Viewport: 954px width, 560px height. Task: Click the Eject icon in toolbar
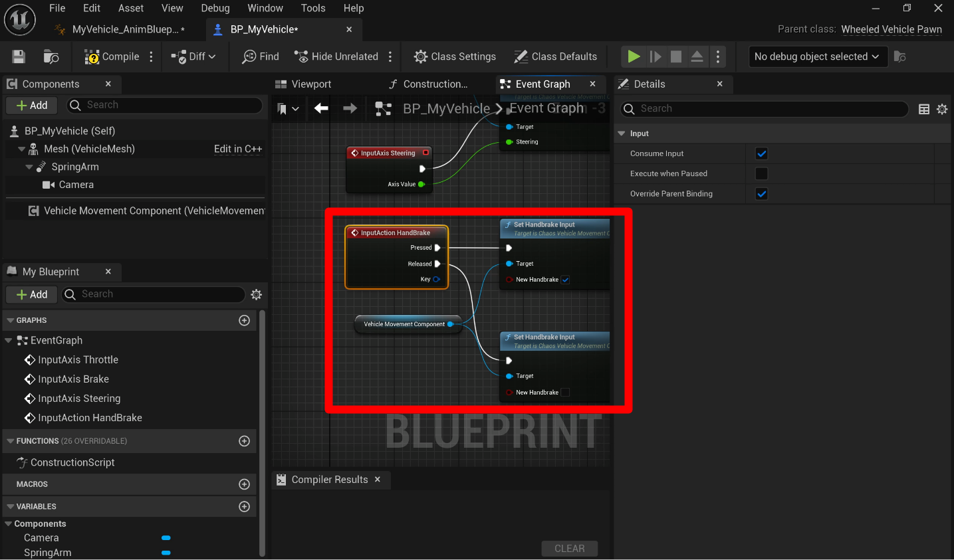coord(697,56)
